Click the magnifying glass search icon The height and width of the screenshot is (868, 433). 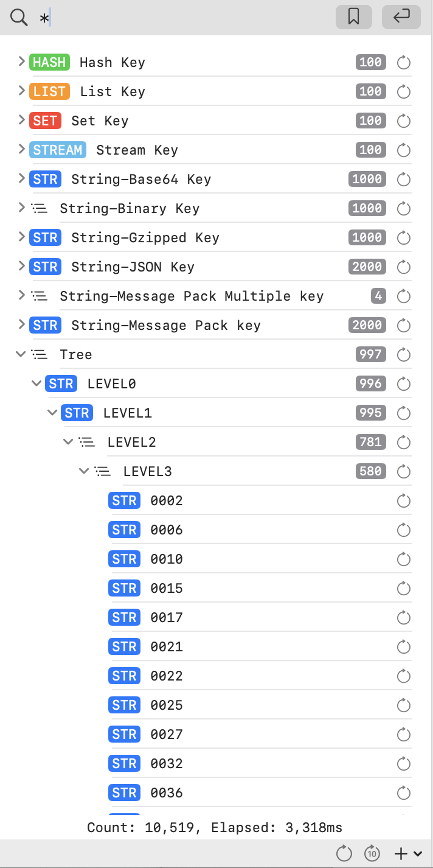click(19, 18)
